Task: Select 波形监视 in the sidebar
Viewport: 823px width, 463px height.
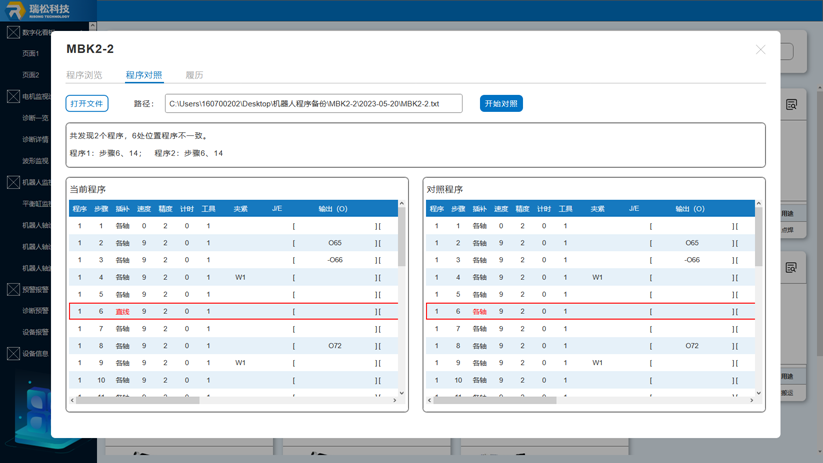Action: point(35,161)
